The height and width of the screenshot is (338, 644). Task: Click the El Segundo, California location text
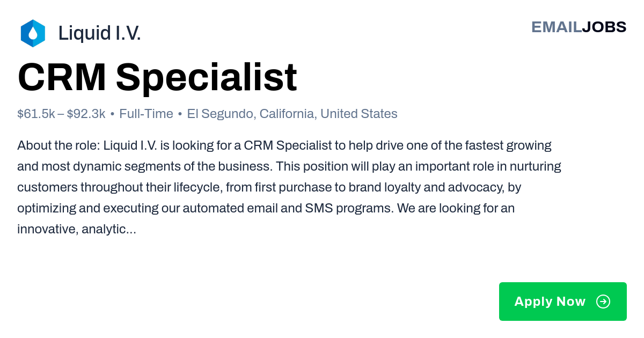click(251, 114)
